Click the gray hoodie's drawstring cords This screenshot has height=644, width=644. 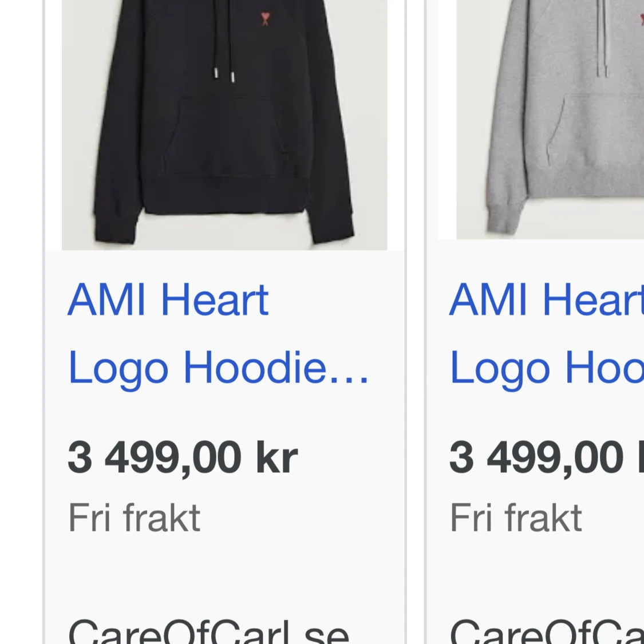pyautogui.click(x=602, y=38)
